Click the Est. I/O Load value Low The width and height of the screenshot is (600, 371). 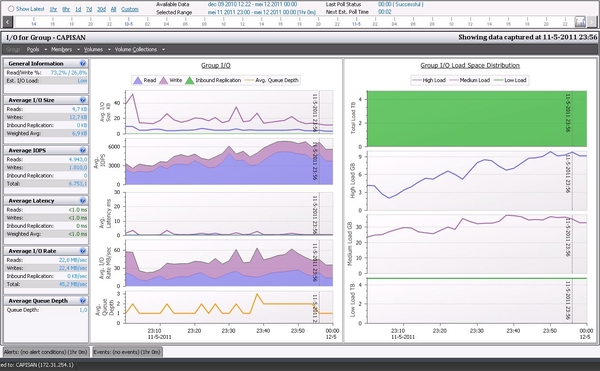tap(82, 81)
